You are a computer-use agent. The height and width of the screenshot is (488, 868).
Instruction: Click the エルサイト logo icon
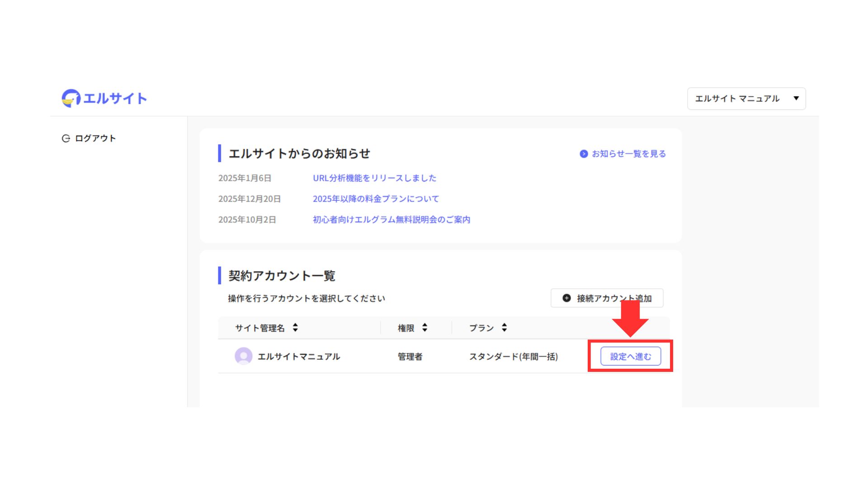pyautogui.click(x=71, y=98)
